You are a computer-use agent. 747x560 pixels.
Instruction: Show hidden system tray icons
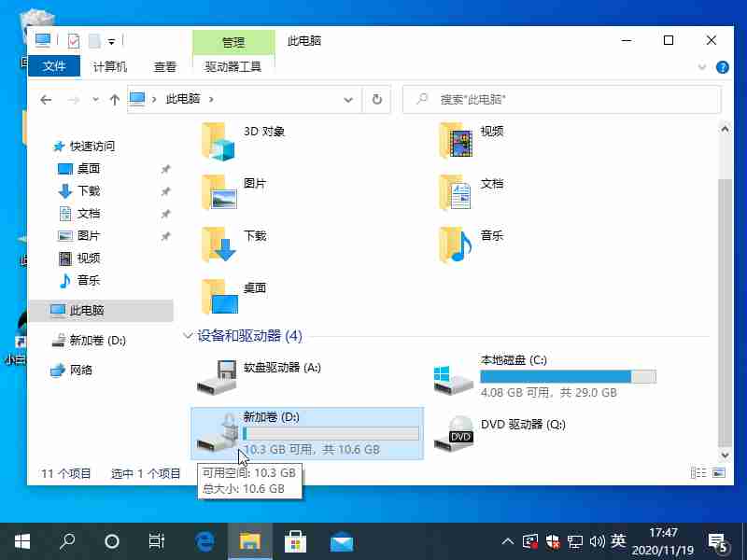(507, 540)
